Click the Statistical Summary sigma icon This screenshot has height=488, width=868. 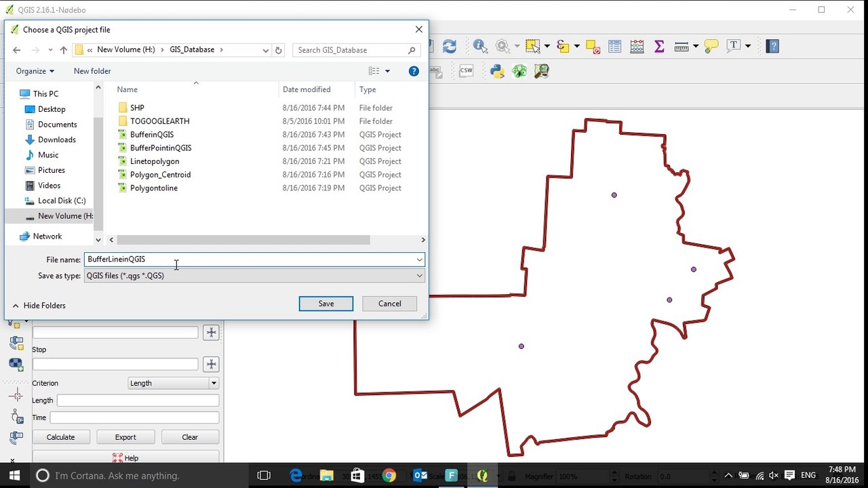coord(658,46)
